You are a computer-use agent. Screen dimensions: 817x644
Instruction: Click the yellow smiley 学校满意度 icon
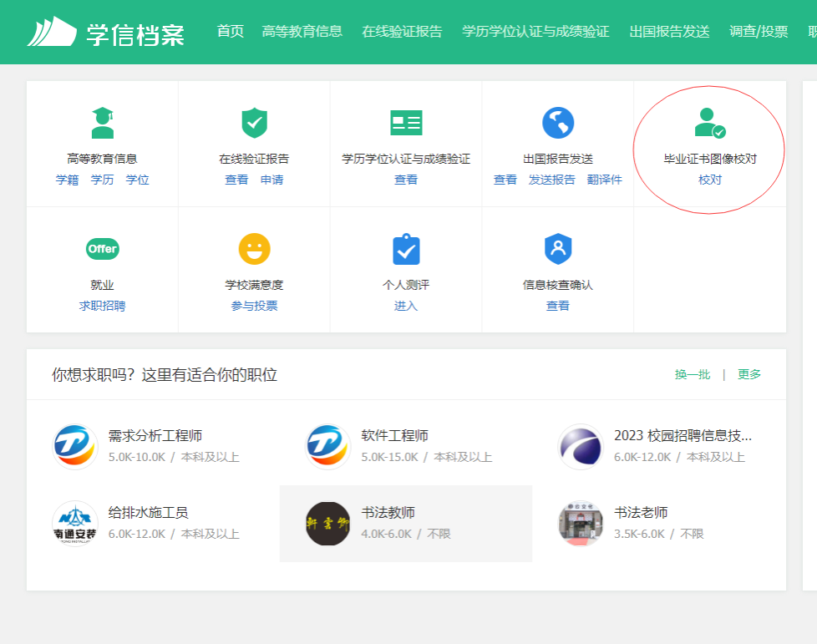pyautogui.click(x=254, y=249)
